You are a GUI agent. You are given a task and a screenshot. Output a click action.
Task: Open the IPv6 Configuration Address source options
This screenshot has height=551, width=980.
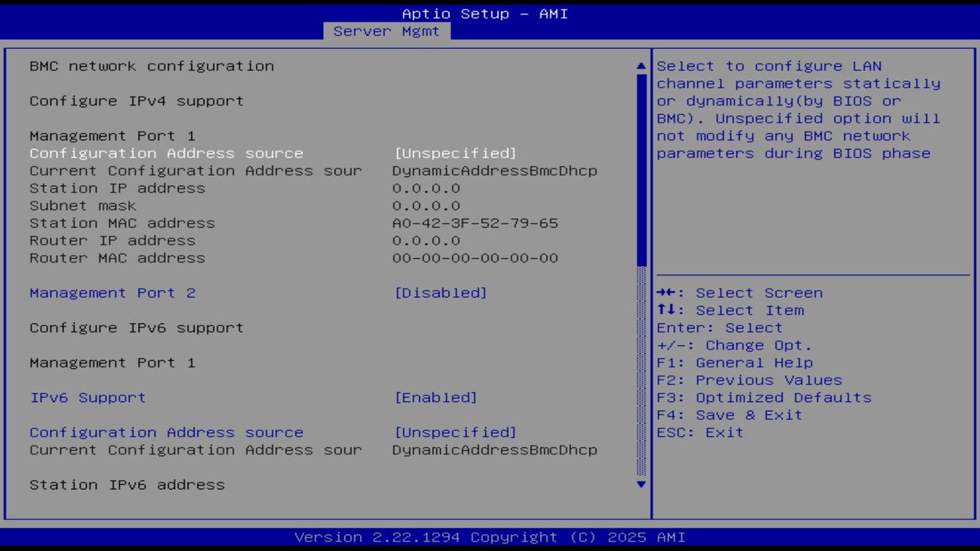click(x=166, y=432)
